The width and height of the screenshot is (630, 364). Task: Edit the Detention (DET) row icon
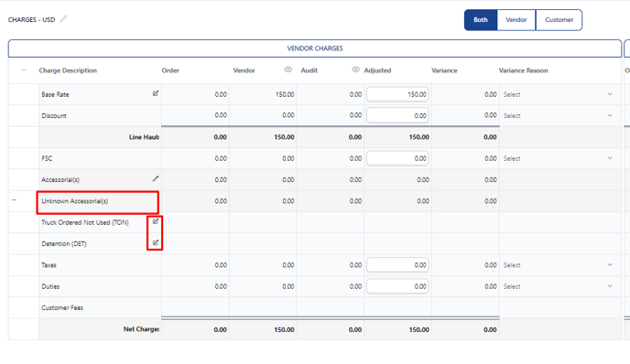pos(156,242)
